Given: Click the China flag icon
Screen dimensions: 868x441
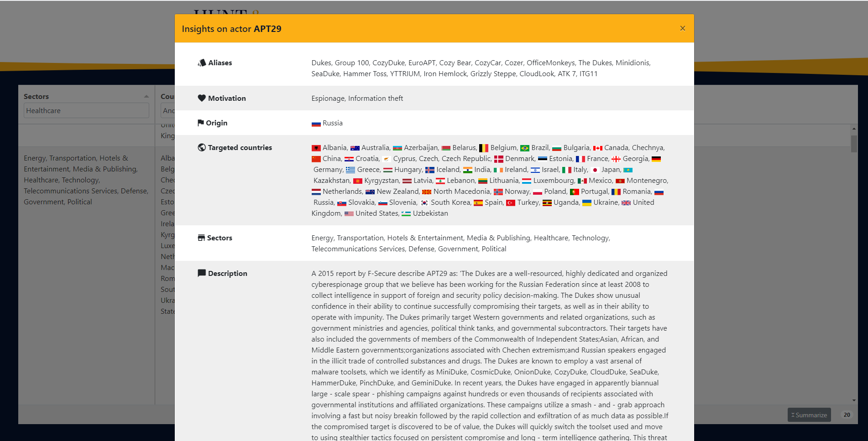Looking at the screenshot, I should pyautogui.click(x=316, y=159).
